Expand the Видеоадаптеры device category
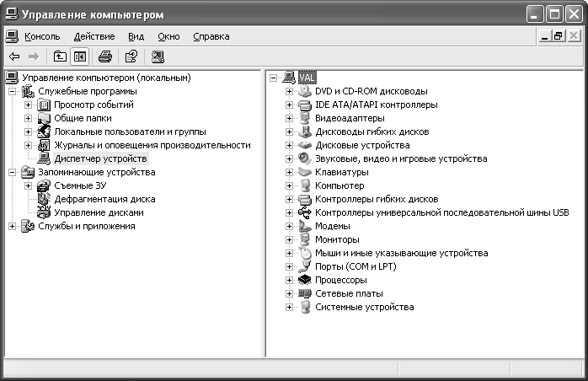This screenshot has width=588, height=381. click(290, 118)
